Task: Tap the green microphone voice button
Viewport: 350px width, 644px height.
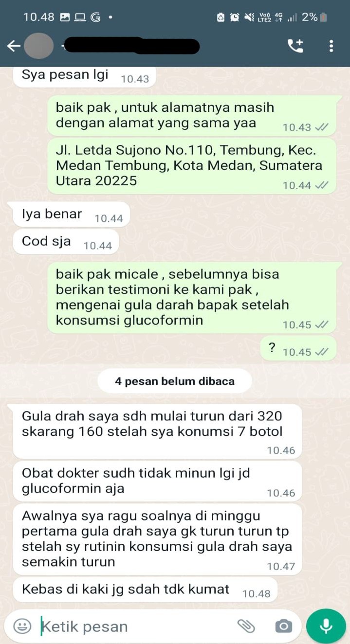Action: (326, 626)
